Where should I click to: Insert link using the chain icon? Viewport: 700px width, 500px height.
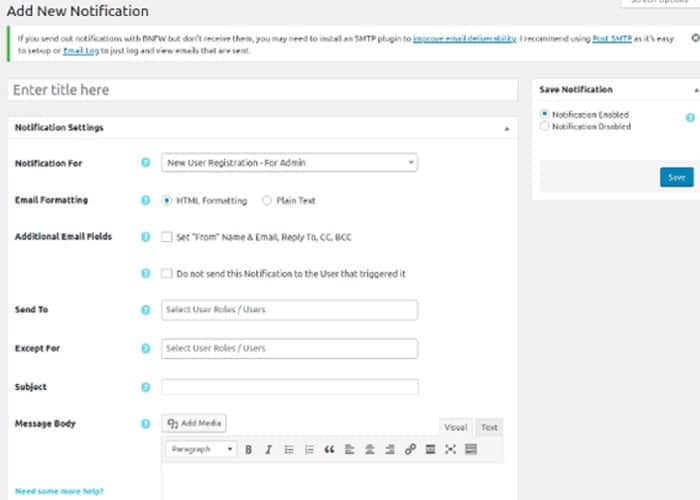(410, 450)
